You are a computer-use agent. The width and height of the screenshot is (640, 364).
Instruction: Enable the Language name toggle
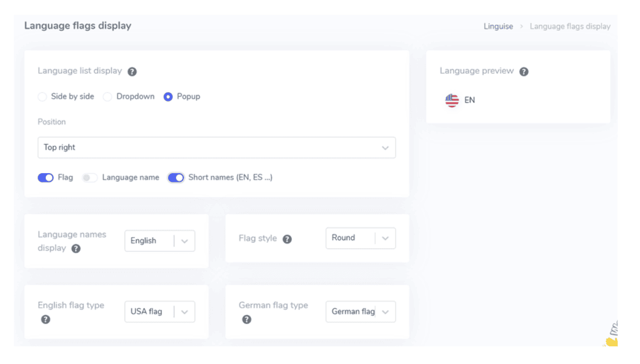[89, 178]
